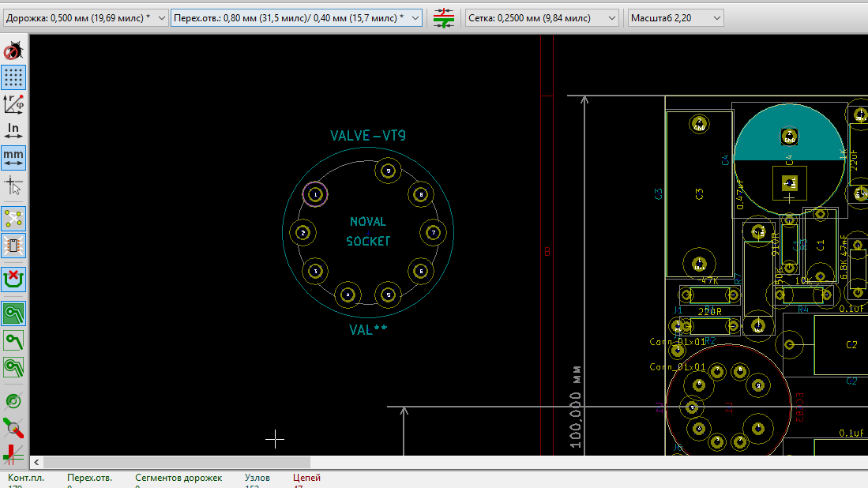Toggle the design rules check bug icon
Image resolution: width=868 pixels, height=488 pixels.
pyautogui.click(x=13, y=51)
